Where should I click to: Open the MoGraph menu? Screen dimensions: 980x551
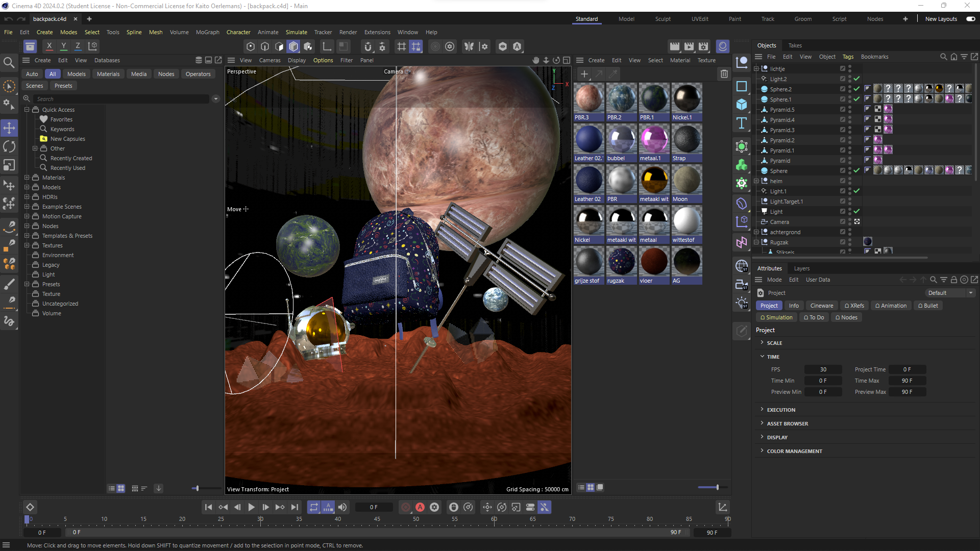(x=207, y=32)
